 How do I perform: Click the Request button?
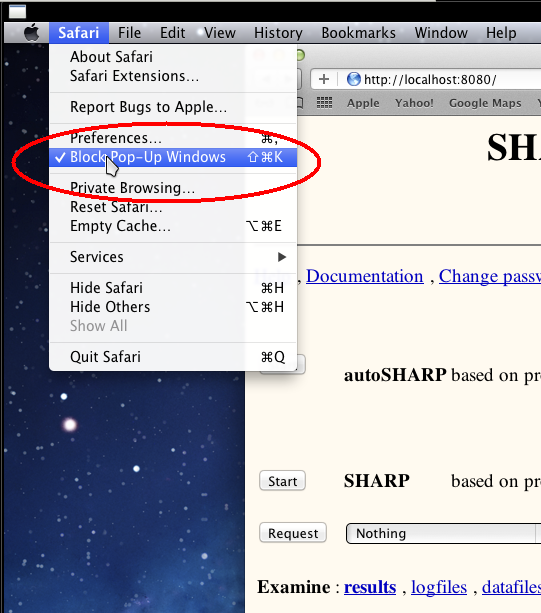pos(293,533)
